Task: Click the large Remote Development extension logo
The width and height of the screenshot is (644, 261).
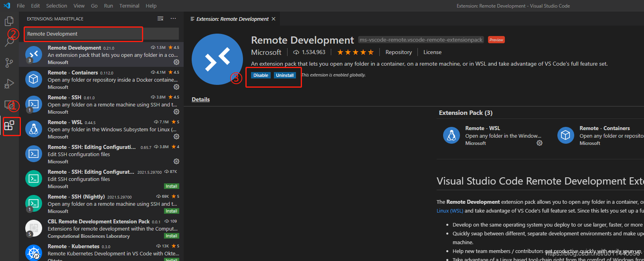Action: tap(217, 59)
